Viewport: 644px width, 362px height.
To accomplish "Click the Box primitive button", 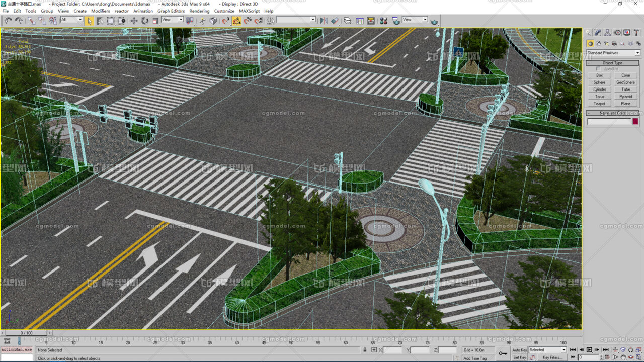I will click(599, 75).
